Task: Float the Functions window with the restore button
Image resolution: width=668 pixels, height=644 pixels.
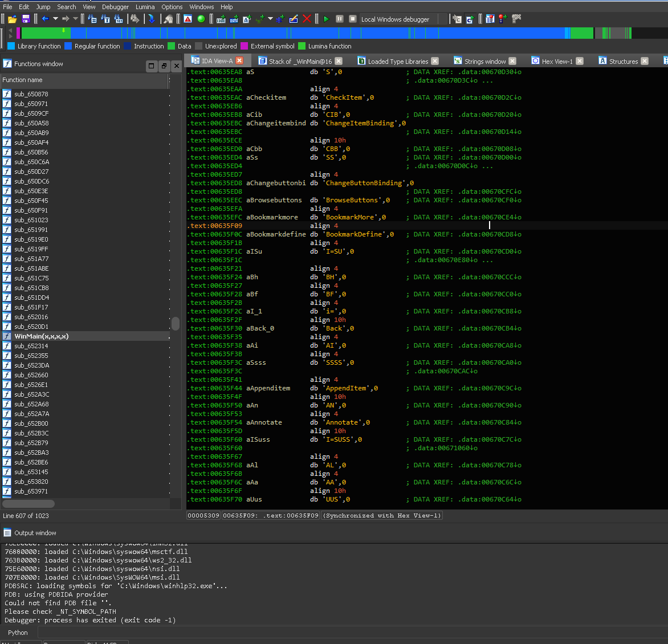Action: (x=164, y=66)
